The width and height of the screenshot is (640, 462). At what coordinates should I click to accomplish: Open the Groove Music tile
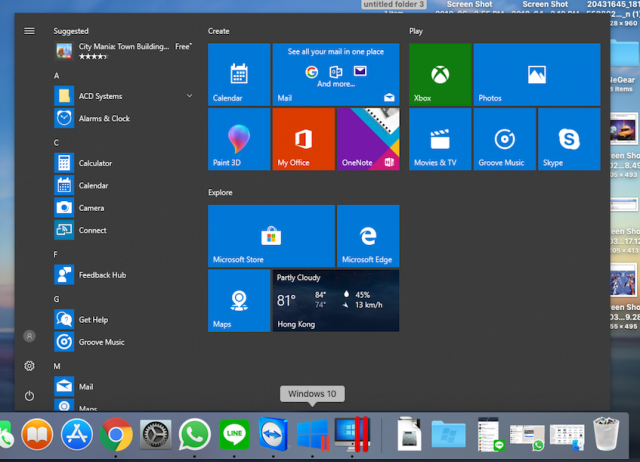click(x=505, y=139)
